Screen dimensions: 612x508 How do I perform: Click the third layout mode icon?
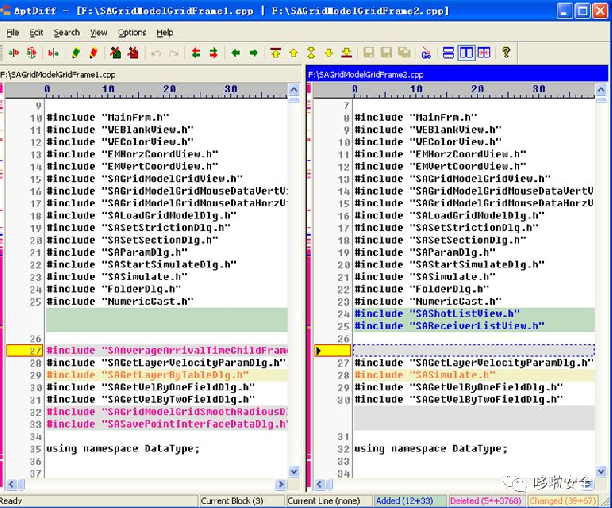pos(484,53)
